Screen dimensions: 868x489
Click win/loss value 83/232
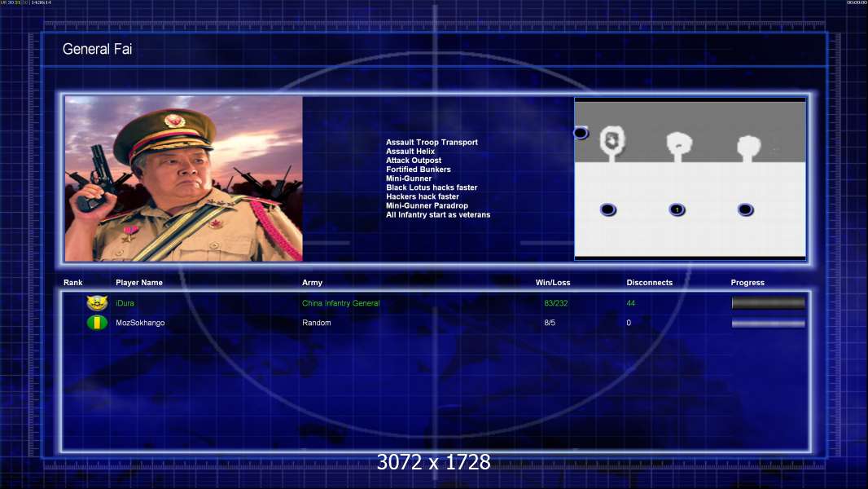(x=556, y=303)
